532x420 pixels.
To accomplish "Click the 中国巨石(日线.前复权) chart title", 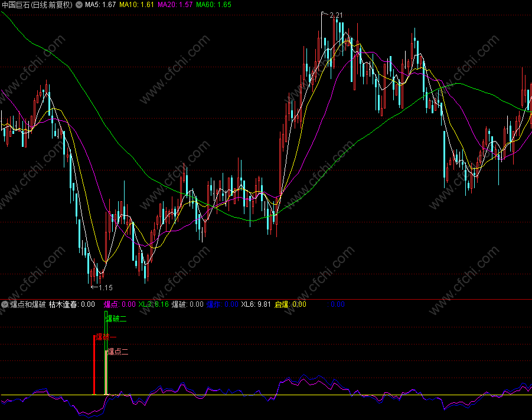I will pos(37,5).
